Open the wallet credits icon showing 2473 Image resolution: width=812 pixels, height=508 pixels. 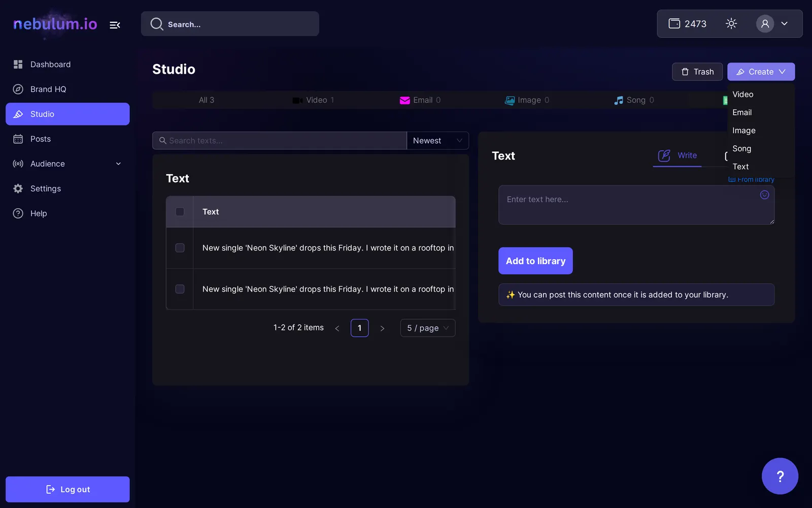pyautogui.click(x=674, y=23)
